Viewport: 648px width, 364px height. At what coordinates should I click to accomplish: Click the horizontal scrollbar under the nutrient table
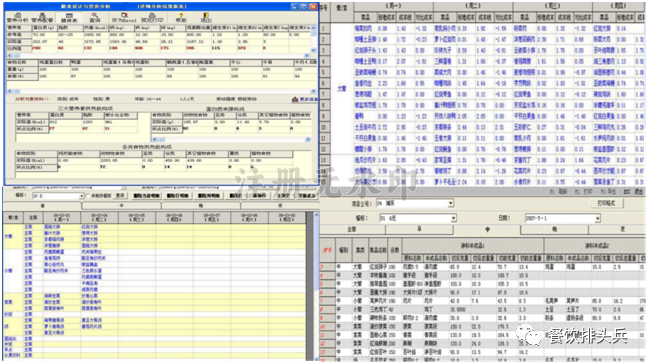(158, 55)
